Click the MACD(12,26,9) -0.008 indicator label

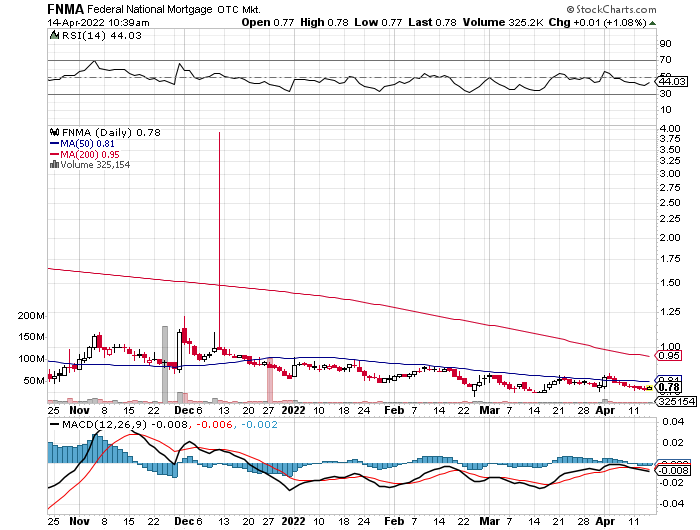[125, 425]
